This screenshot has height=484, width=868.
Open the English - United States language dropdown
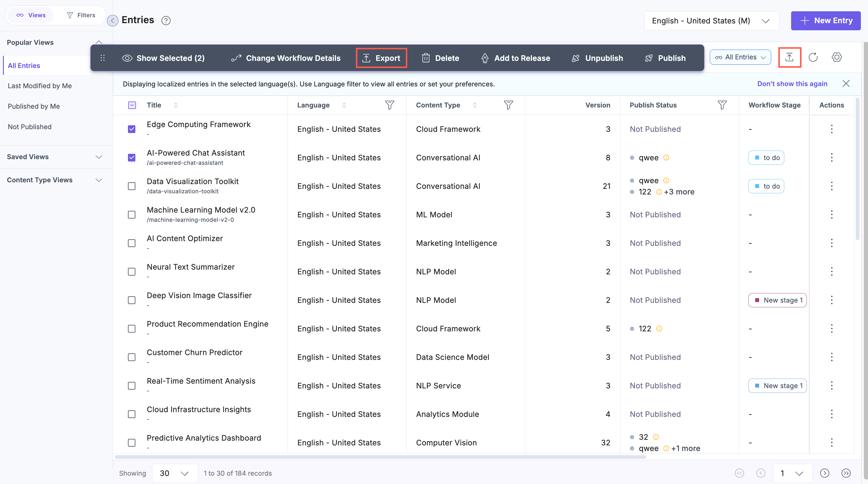coord(711,20)
